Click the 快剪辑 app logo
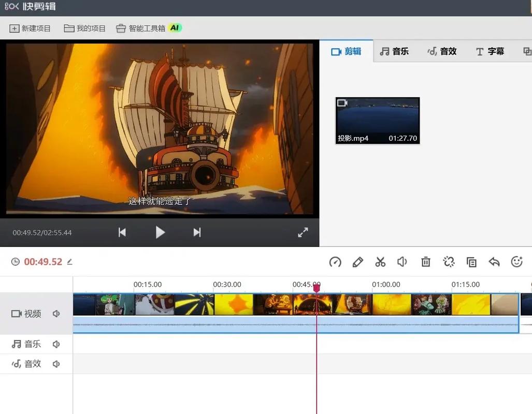Screen dimensions: 532x414 pyautogui.click(x=30, y=6)
